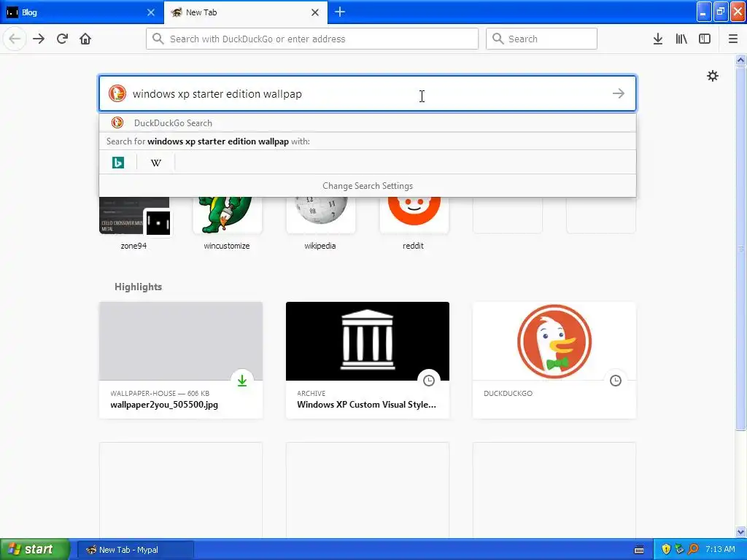747x560 pixels.
Task: Open the zone94 top site
Action: [134, 224]
